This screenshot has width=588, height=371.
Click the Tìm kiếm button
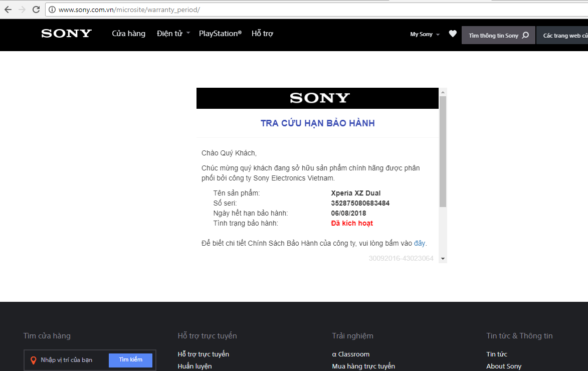(x=130, y=360)
